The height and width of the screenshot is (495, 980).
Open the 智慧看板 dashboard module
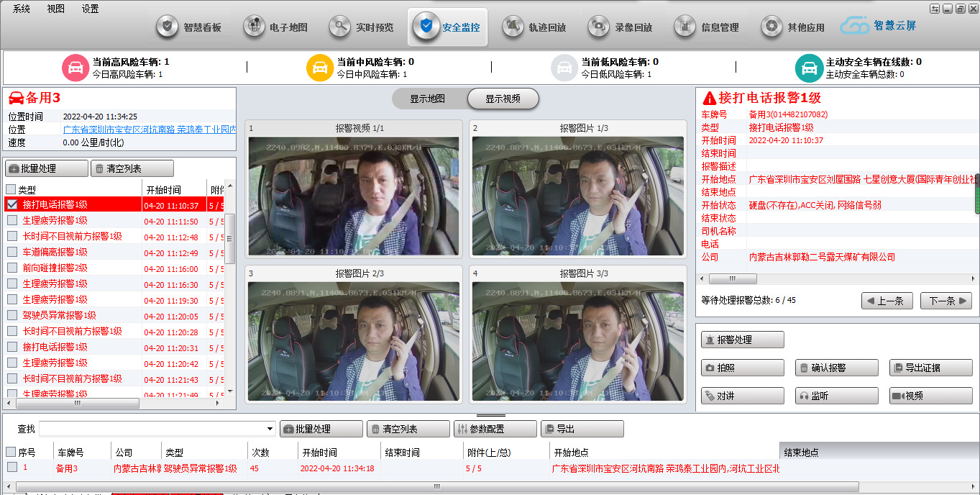[x=191, y=27]
